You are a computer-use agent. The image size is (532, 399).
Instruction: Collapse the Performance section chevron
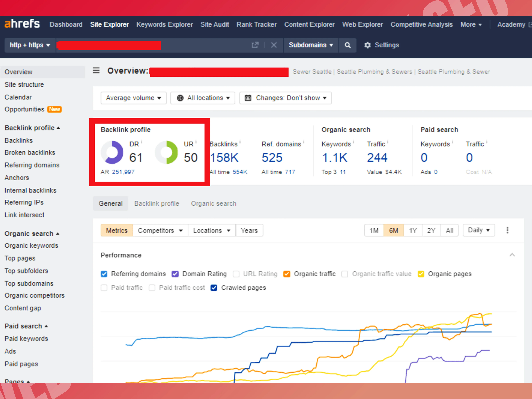click(512, 255)
